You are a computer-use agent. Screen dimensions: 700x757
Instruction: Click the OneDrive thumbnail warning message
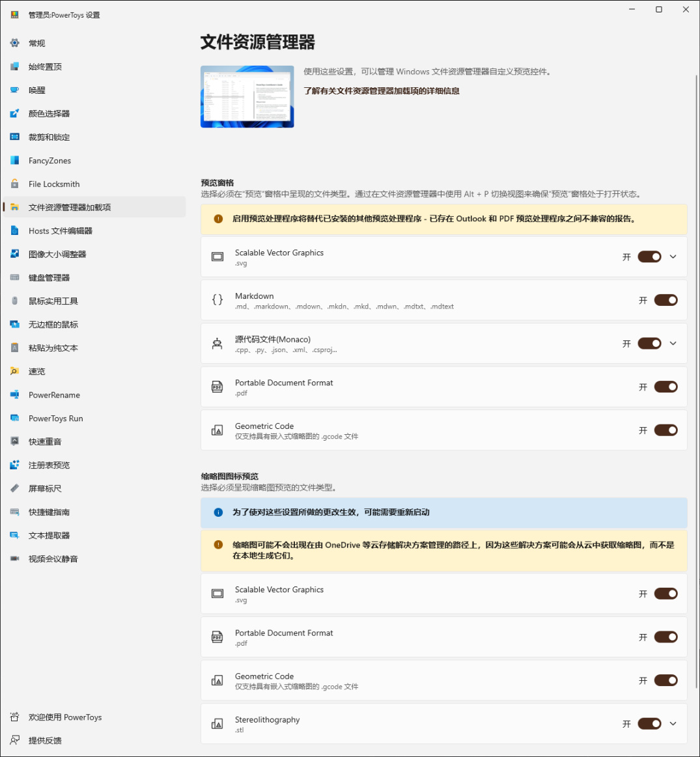[x=444, y=551]
